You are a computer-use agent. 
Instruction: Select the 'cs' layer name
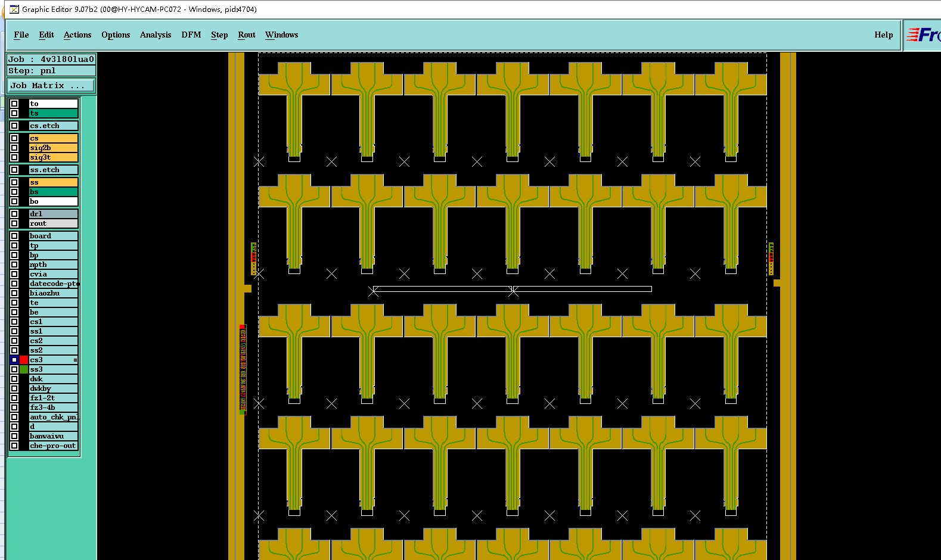tap(54, 138)
